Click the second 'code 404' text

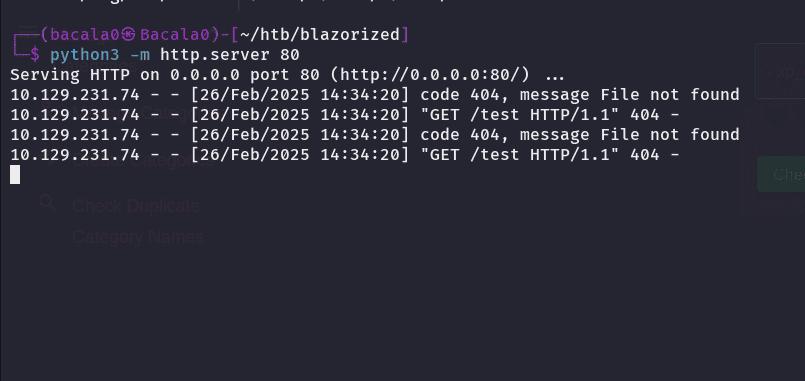coord(459,135)
